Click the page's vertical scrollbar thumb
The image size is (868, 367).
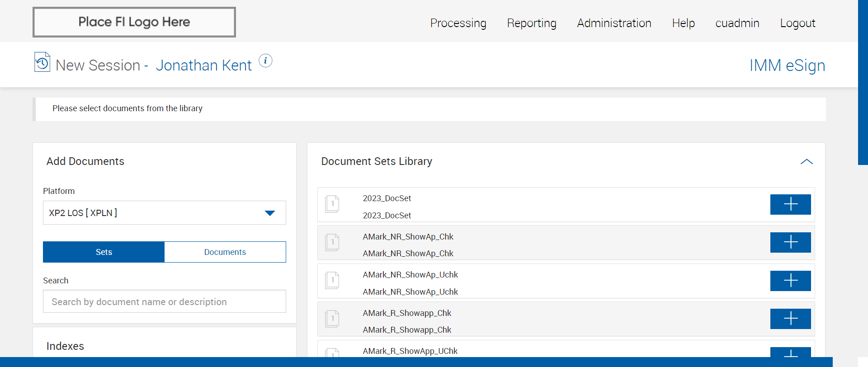coord(863,81)
